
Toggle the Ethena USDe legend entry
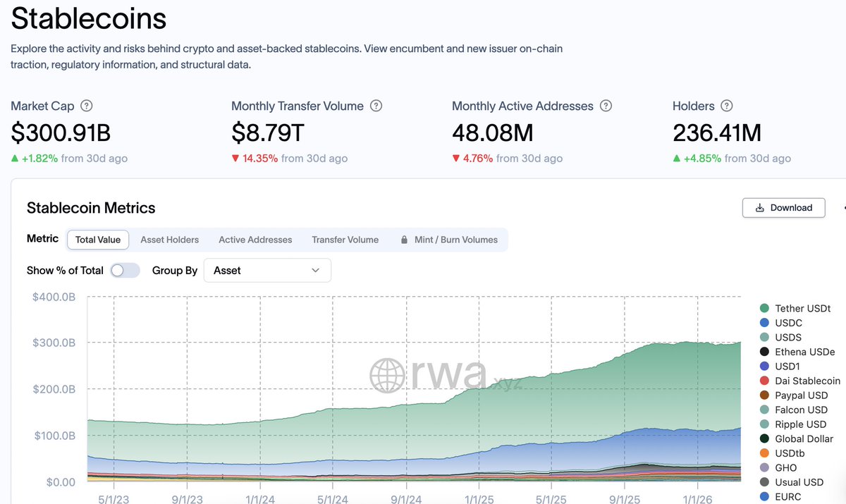(797, 352)
